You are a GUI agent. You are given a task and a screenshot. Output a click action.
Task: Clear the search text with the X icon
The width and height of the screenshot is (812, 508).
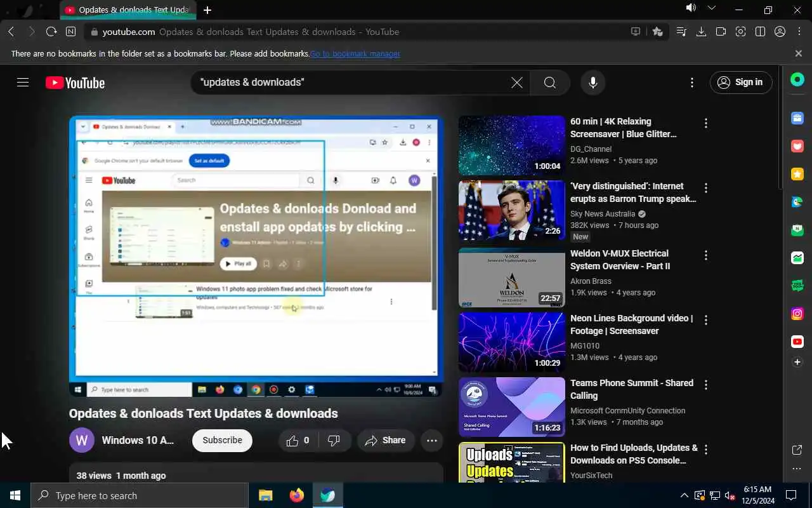pyautogui.click(x=517, y=83)
